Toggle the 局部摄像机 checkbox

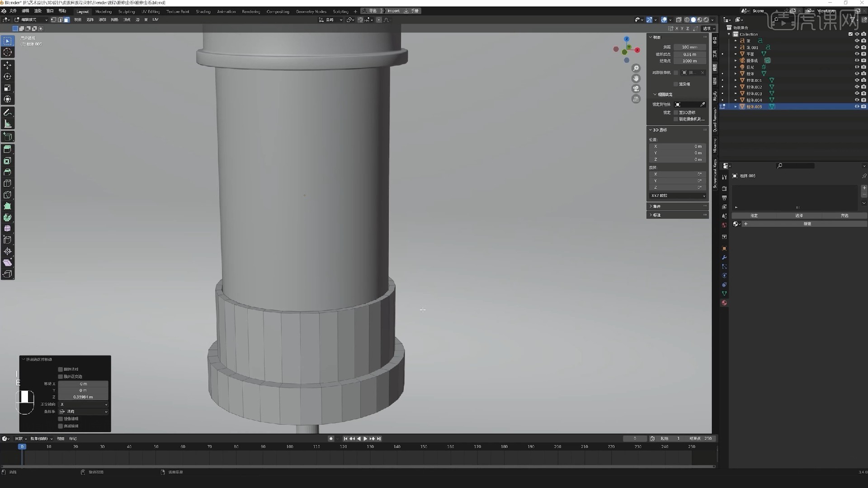676,73
